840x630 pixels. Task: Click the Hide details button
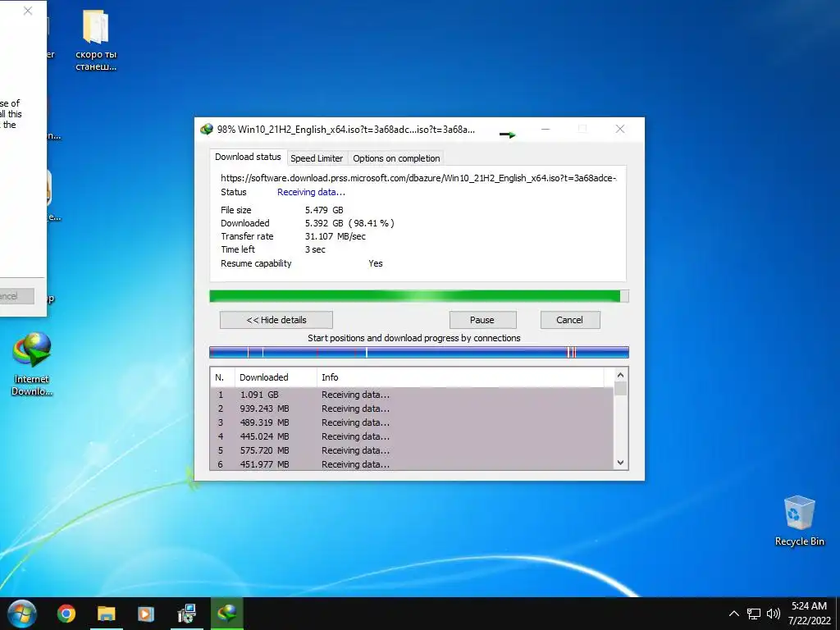276,320
